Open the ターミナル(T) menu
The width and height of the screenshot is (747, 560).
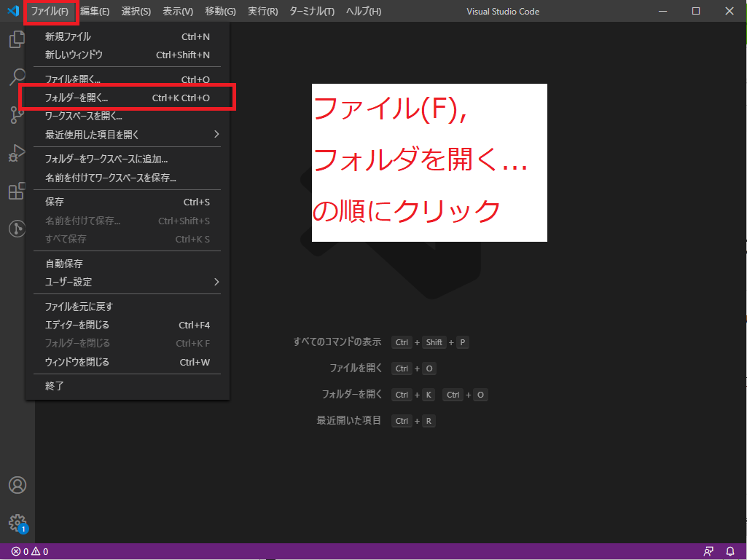coord(312,11)
